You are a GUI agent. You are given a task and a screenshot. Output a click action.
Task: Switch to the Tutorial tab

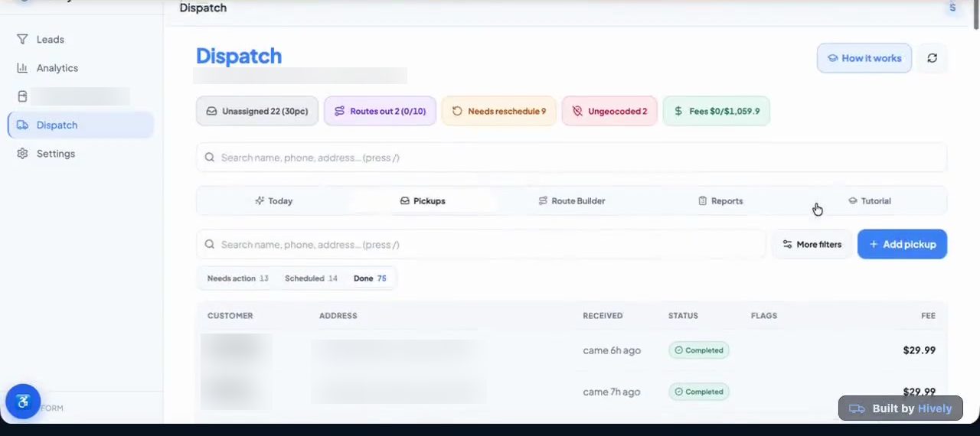pos(869,201)
